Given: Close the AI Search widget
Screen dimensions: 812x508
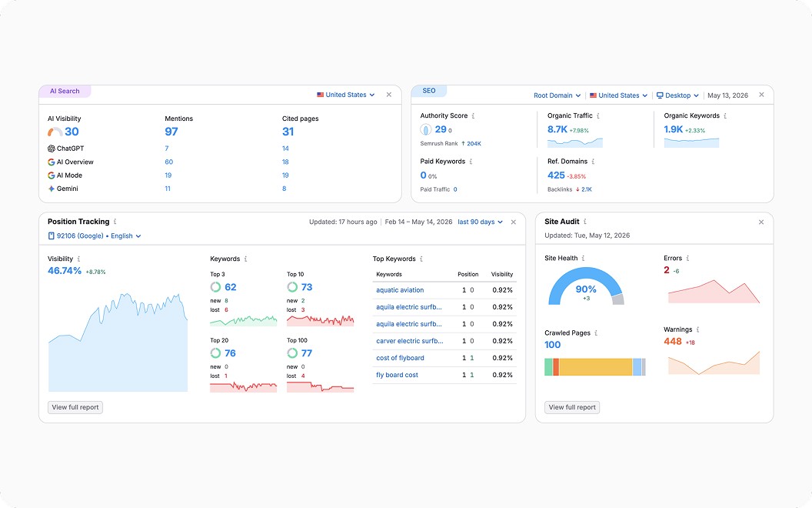Looking at the screenshot, I should coord(389,95).
